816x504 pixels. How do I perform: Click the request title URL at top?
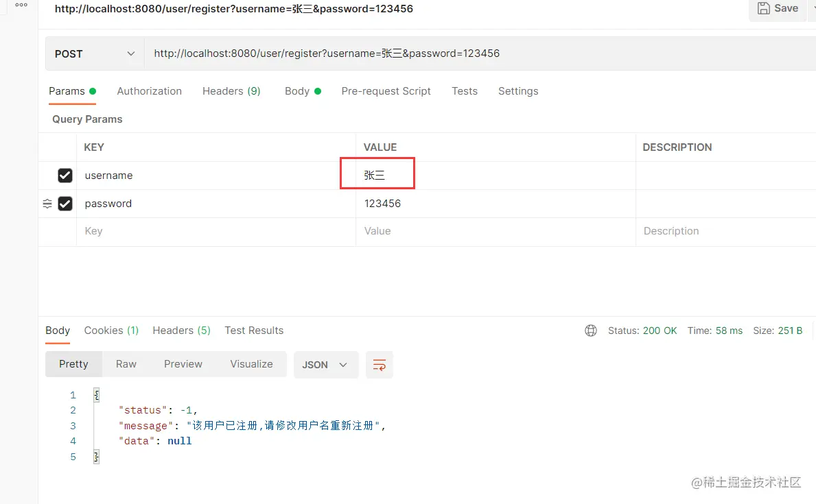click(233, 9)
